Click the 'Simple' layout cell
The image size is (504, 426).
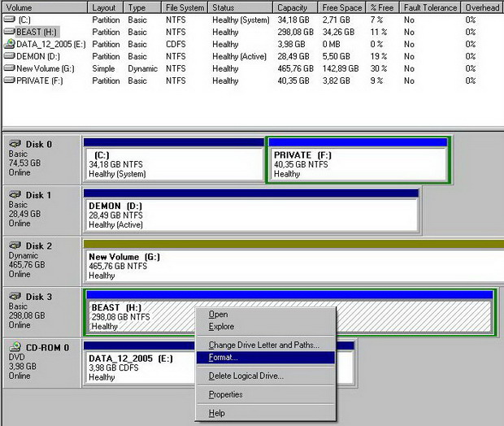click(x=103, y=68)
